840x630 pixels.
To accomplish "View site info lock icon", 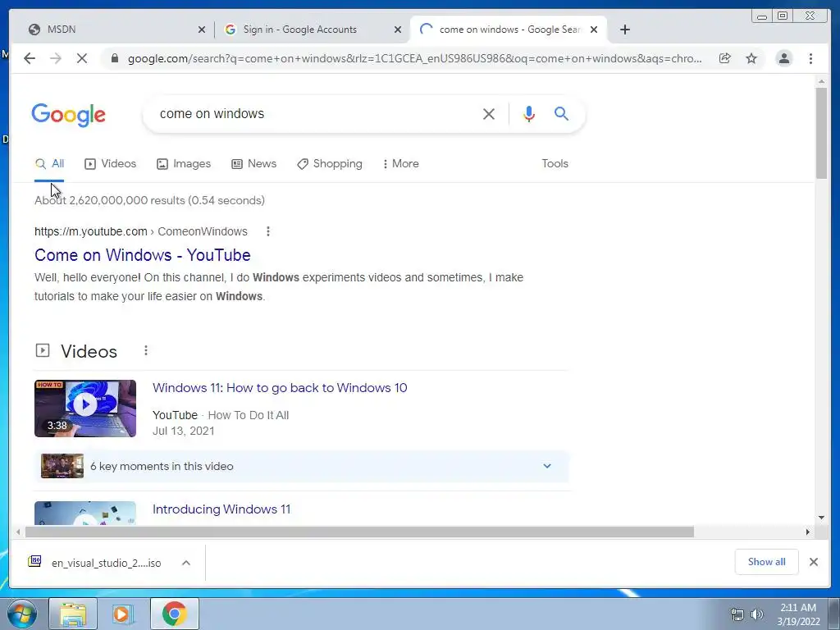I will click(x=114, y=58).
